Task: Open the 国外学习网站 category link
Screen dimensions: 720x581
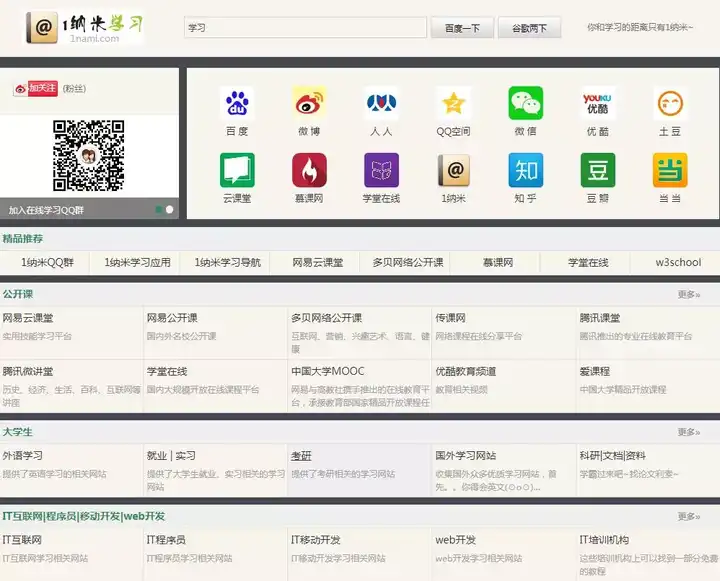Action: [x=466, y=456]
